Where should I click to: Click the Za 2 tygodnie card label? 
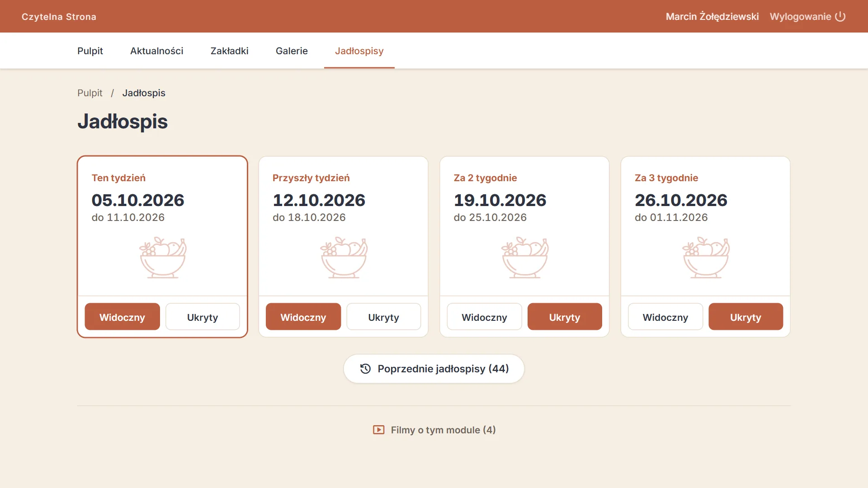pos(485,178)
